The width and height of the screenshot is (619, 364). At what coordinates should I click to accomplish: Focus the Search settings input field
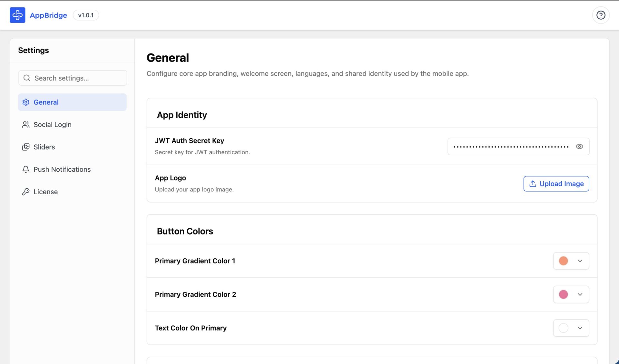coord(73,78)
